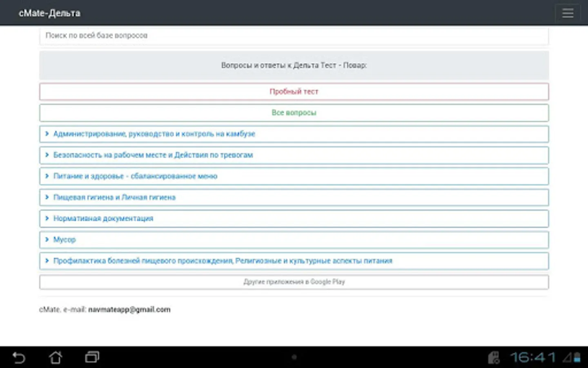The image size is (588, 368).
Task: Open the hamburger menu in header
Action: click(568, 13)
